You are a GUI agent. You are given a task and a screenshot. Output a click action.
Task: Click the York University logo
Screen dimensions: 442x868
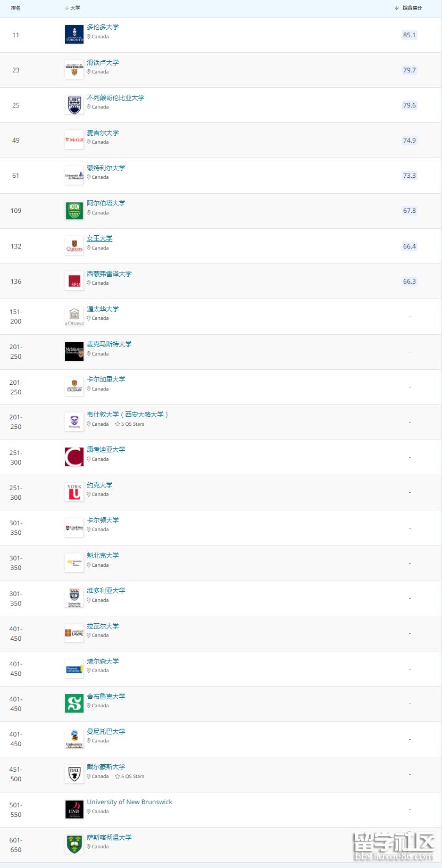click(74, 492)
